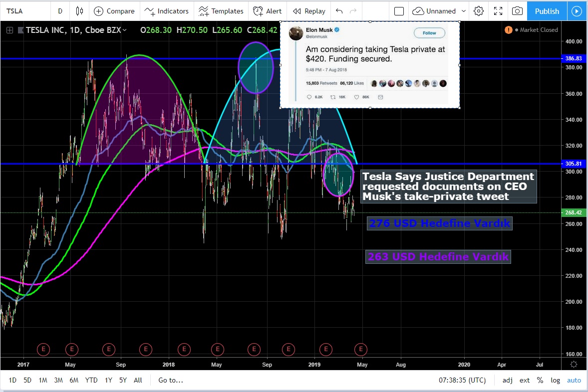Toggle ext extended hours

tap(525, 380)
